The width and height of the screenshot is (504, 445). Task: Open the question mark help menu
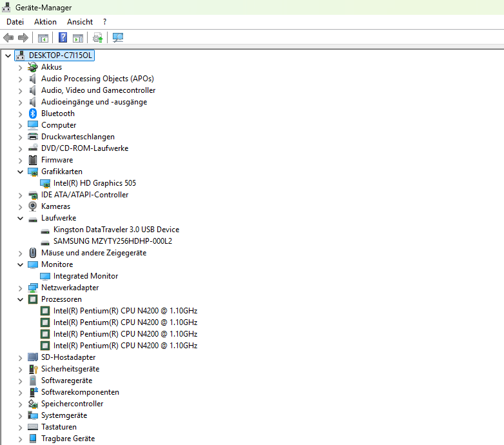(104, 22)
